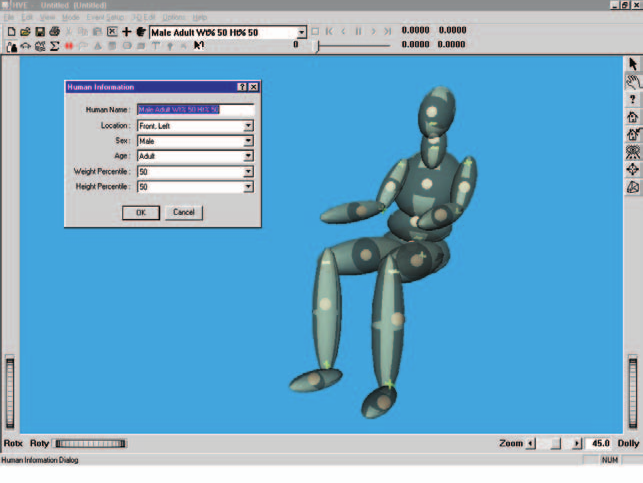This screenshot has width=643, height=483.
Task: Expand the Location dropdown
Action: [x=248, y=126]
